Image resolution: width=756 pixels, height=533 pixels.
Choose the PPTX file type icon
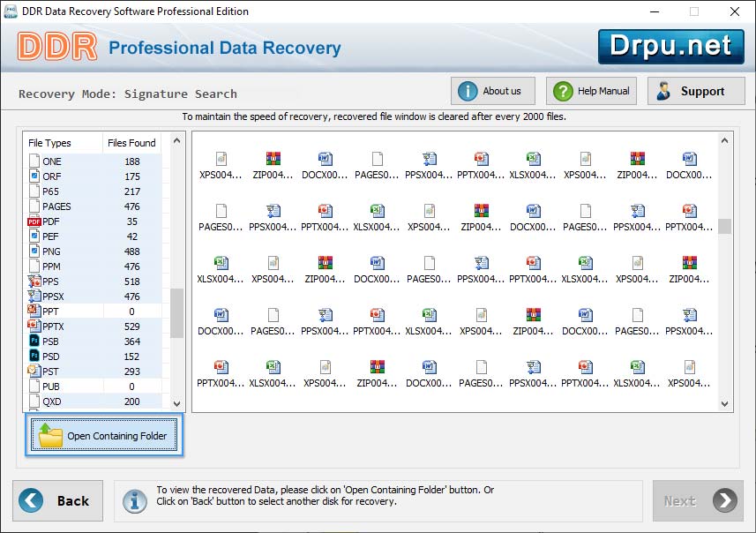(34, 326)
